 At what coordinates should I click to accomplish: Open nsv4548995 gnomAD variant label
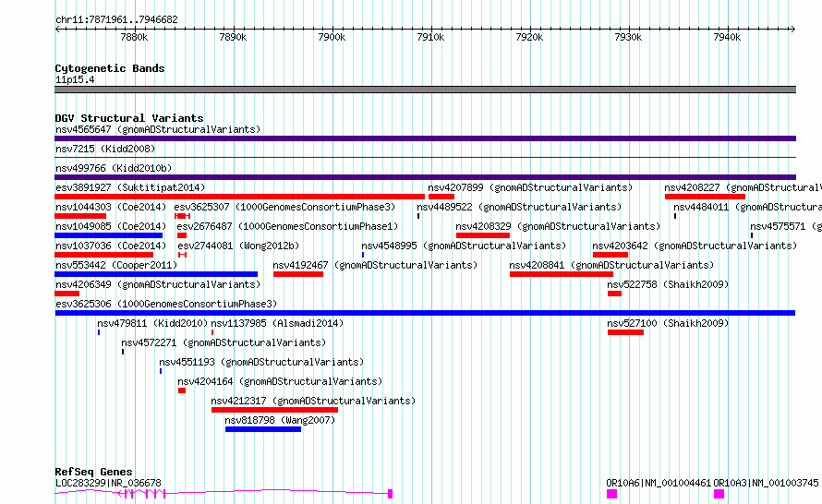point(464,246)
